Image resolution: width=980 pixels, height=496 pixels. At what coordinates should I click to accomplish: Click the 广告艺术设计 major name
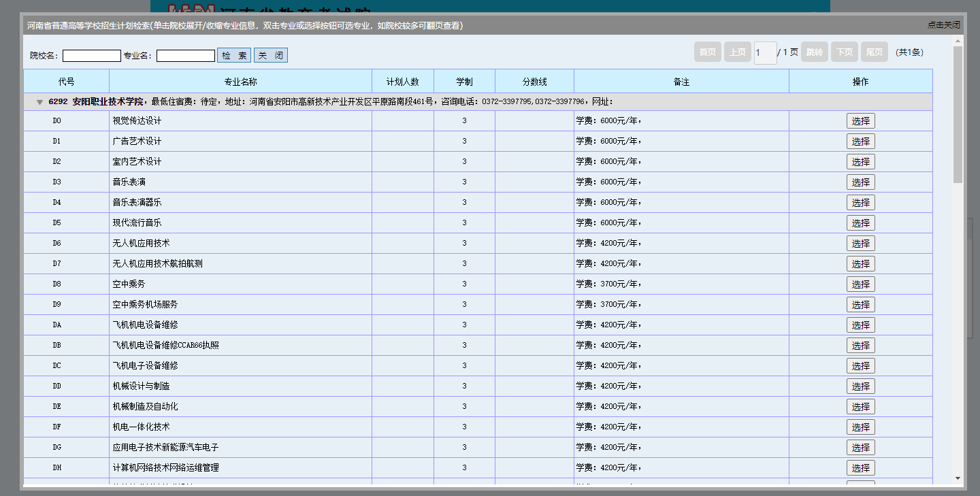(137, 142)
